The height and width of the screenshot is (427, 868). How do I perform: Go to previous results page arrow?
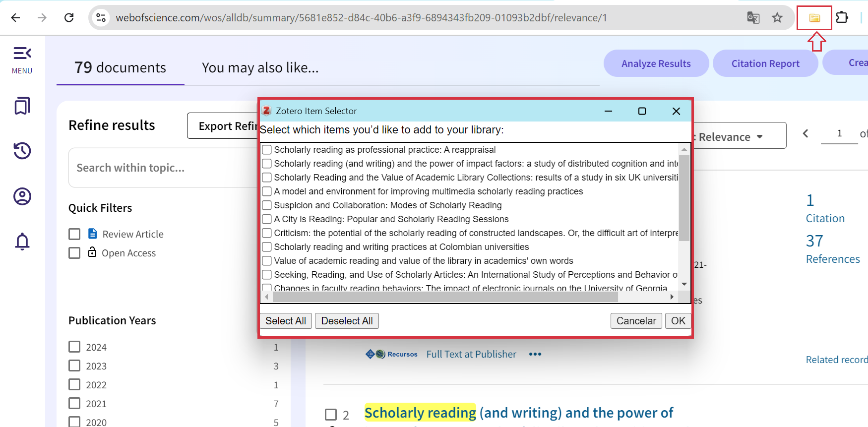click(x=806, y=133)
